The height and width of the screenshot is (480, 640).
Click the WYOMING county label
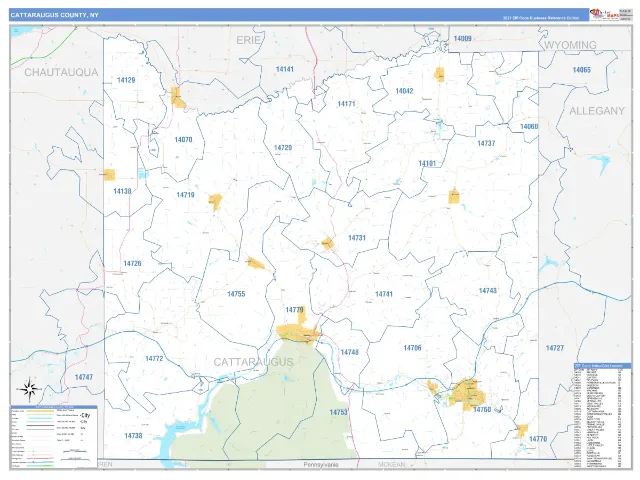click(571, 45)
